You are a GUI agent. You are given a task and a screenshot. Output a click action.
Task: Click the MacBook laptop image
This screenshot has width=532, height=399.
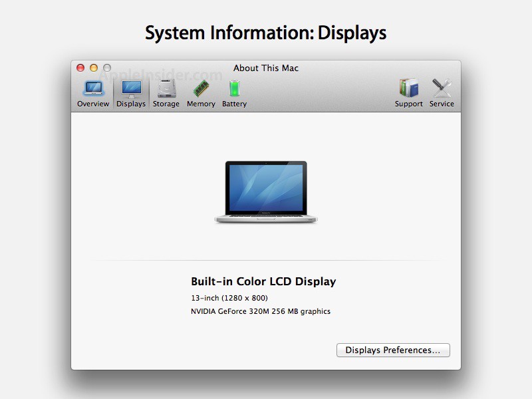pyautogui.click(x=266, y=192)
